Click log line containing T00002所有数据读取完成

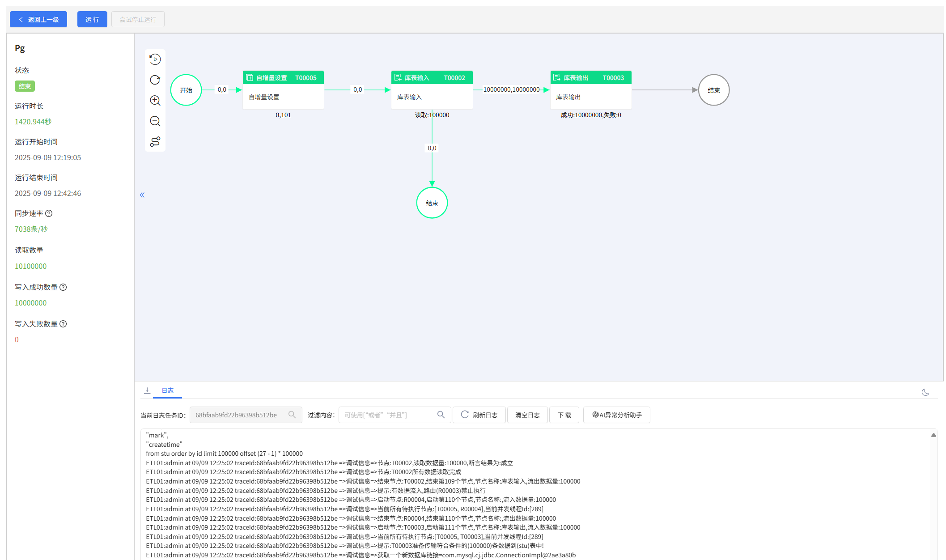click(x=303, y=472)
